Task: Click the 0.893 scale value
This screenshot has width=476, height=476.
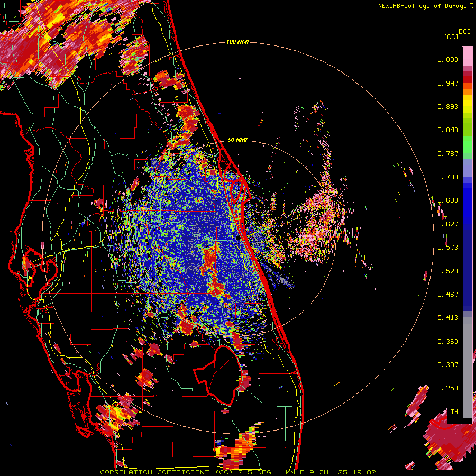Action: pyautogui.click(x=448, y=106)
